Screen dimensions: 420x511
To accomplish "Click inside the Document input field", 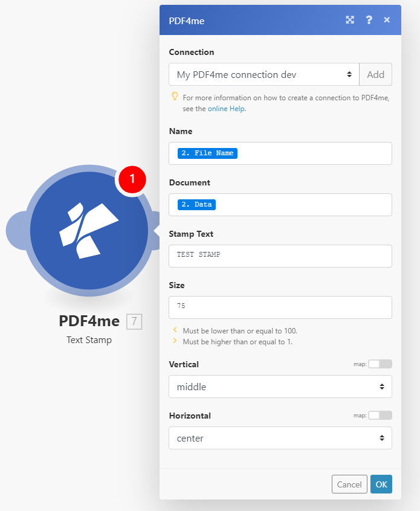I will point(280,205).
